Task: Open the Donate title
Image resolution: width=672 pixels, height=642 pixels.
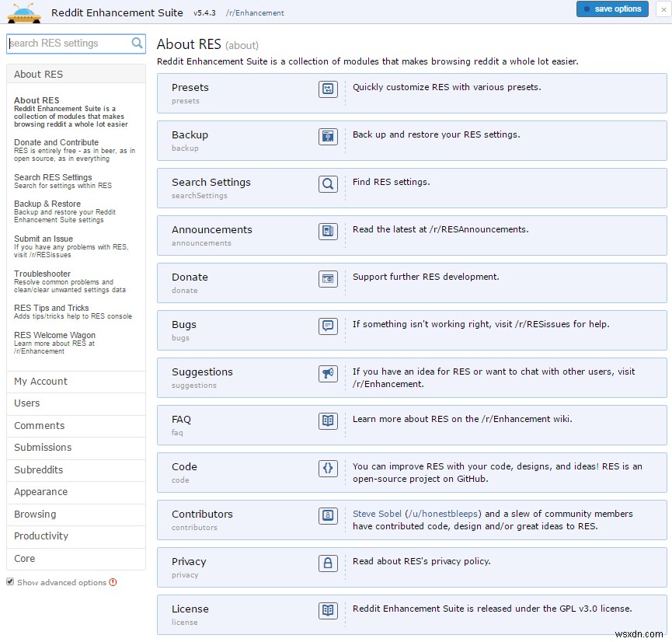Action: tap(190, 277)
